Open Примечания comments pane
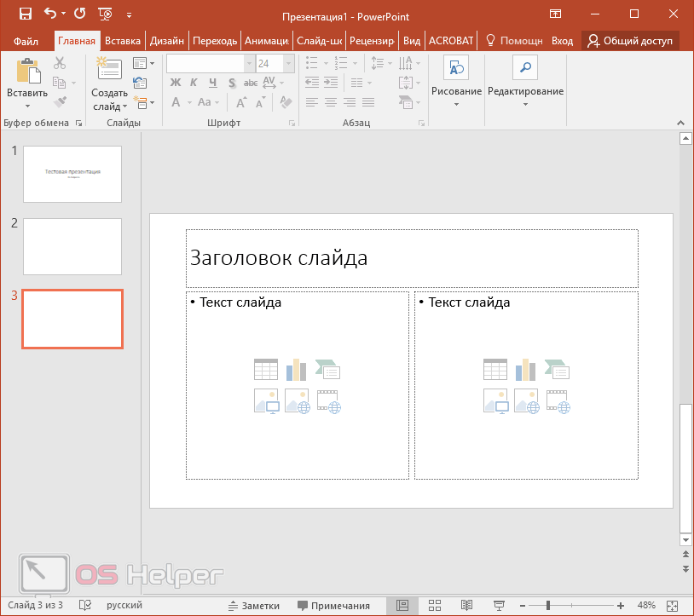Image resolution: width=694 pixels, height=616 pixels. 333,606
